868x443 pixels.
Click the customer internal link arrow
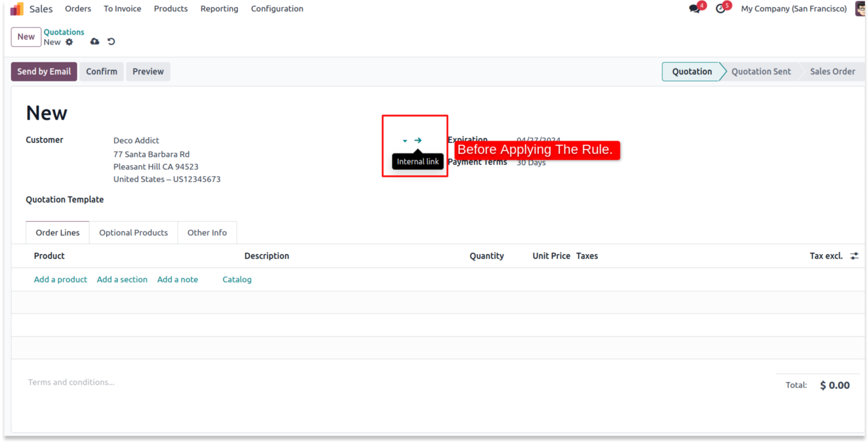coord(418,140)
